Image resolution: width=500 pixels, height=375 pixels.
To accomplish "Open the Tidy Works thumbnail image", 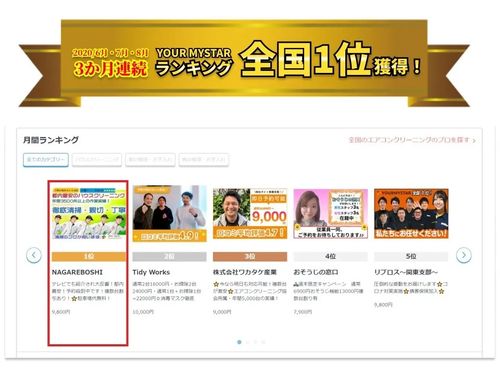I will click(x=169, y=213).
